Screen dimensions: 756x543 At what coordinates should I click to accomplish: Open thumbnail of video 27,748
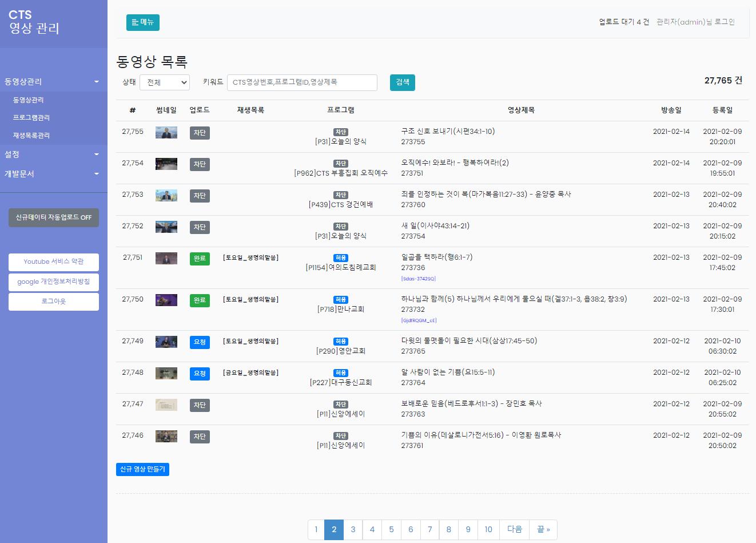point(166,374)
